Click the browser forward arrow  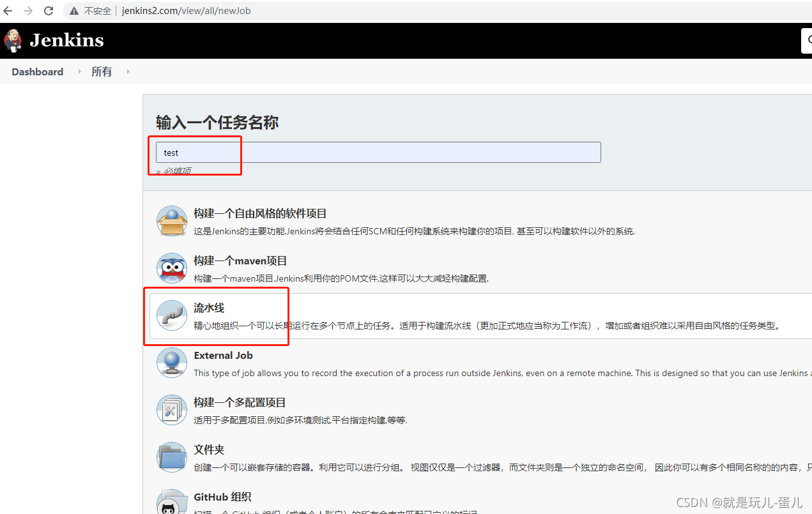(28, 11)
